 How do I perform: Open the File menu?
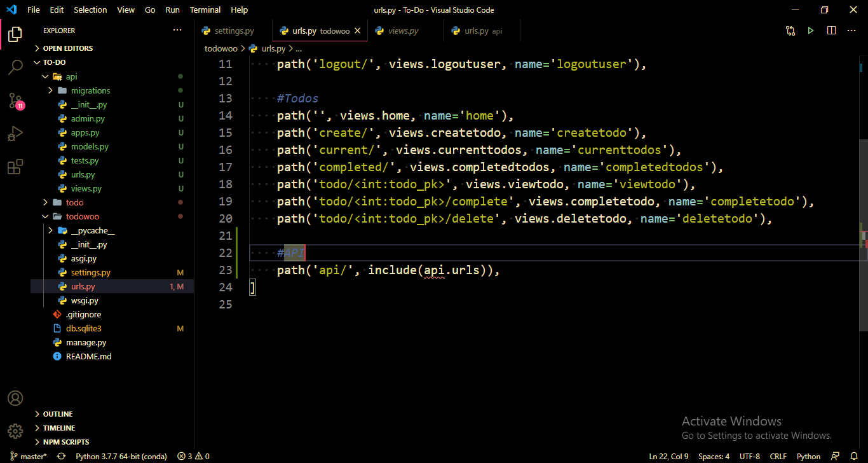coord(34,10)
